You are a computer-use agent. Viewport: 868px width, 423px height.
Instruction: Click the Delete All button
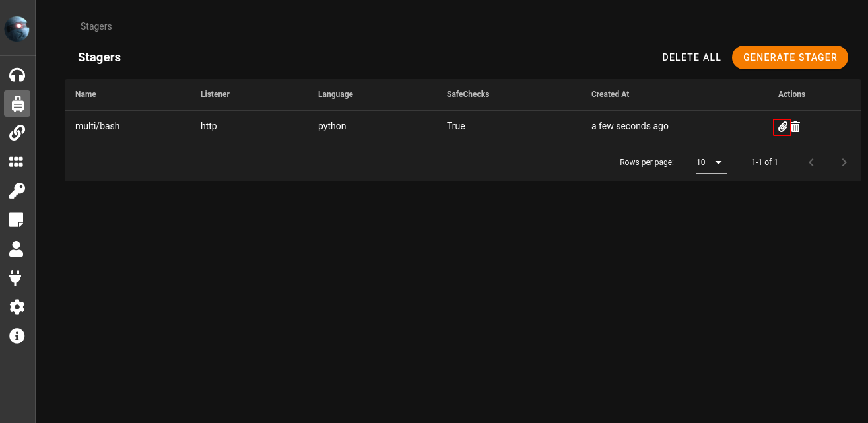coord(691,57)
